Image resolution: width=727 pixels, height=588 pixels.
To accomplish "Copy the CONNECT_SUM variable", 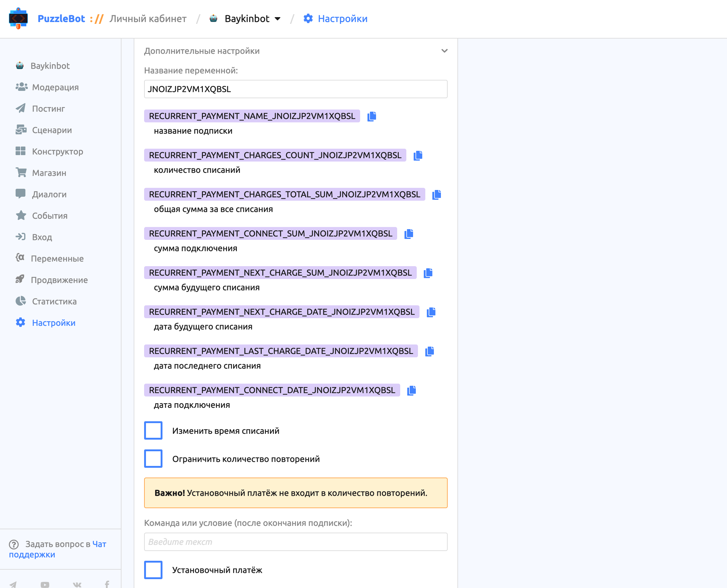I will 408,234.
